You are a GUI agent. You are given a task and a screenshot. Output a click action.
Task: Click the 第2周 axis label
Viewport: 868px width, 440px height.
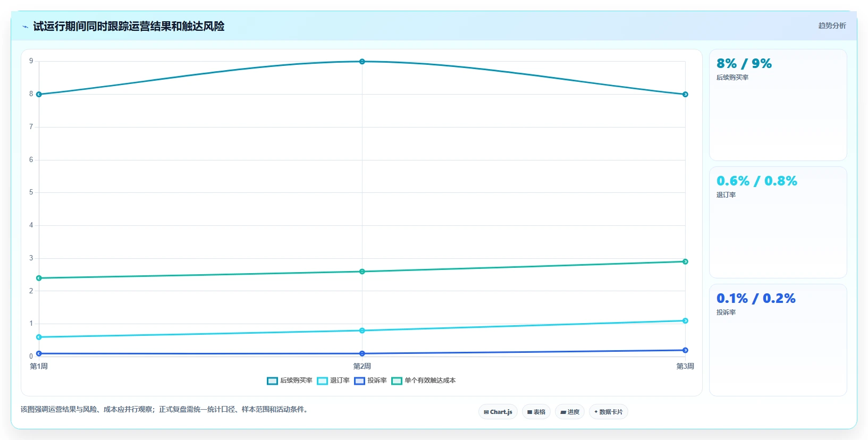[x=362, y=366]
